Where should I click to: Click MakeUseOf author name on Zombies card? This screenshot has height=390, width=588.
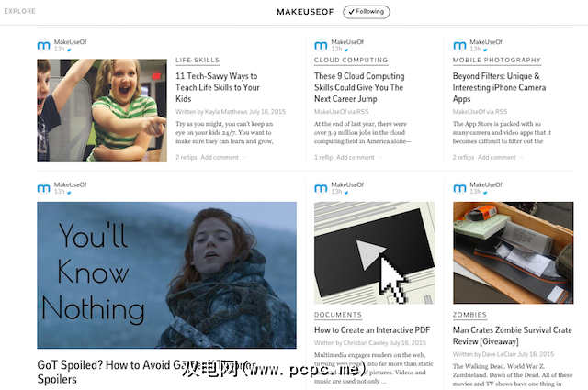point(486,184)
